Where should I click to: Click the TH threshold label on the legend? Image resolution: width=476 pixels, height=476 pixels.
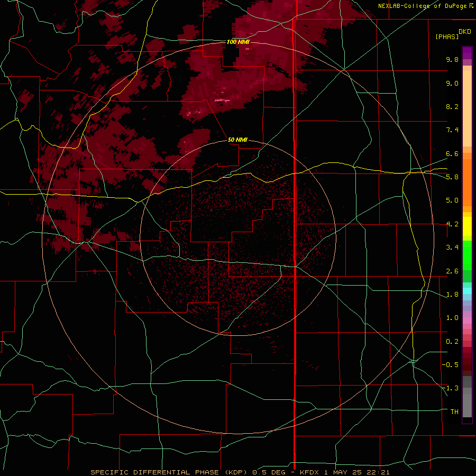coord(454,412)
